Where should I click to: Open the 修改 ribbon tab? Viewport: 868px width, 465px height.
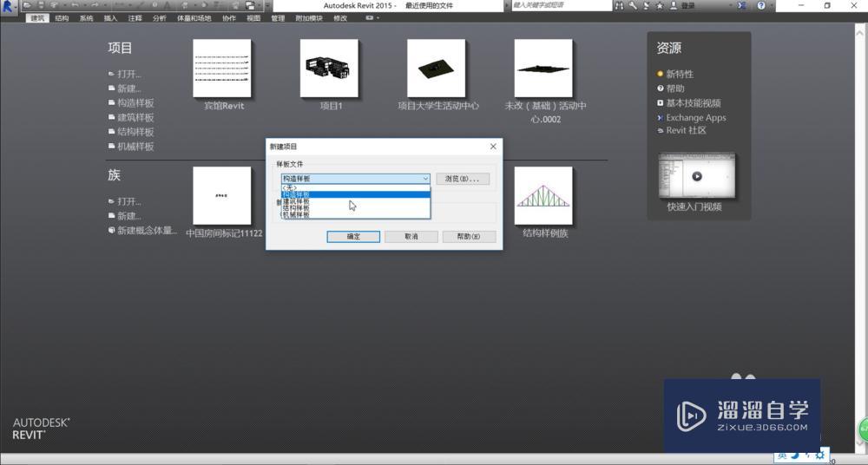[x=340, y=18]
